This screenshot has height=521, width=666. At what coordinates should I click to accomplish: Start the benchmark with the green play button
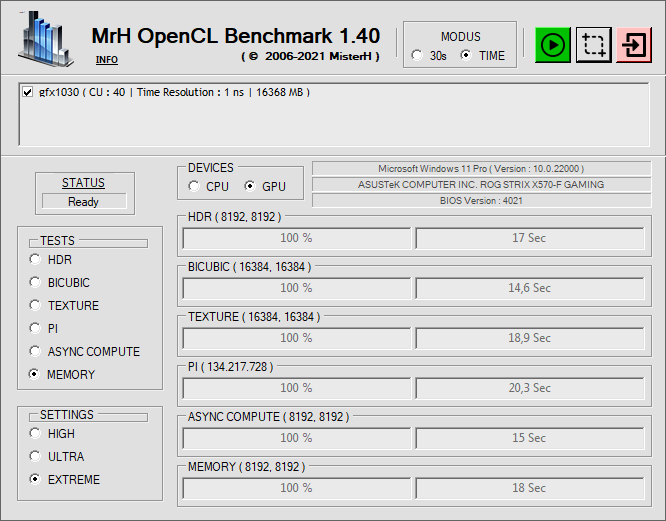tap(552, 45)
